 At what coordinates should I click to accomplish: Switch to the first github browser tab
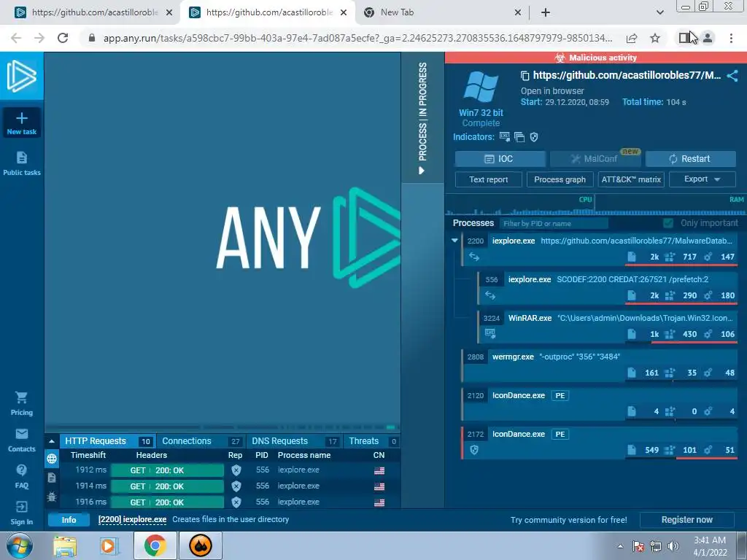pos(93,12)
